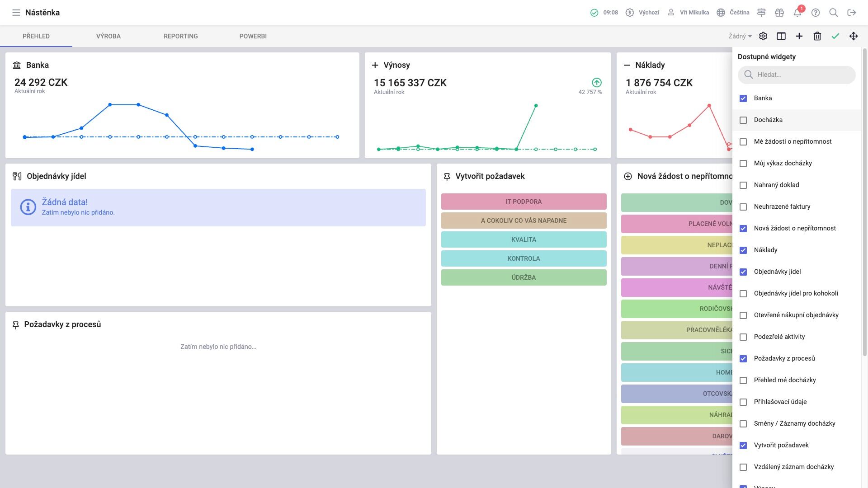Open the Vít Mikulka user menu

[x=689, y=13]
